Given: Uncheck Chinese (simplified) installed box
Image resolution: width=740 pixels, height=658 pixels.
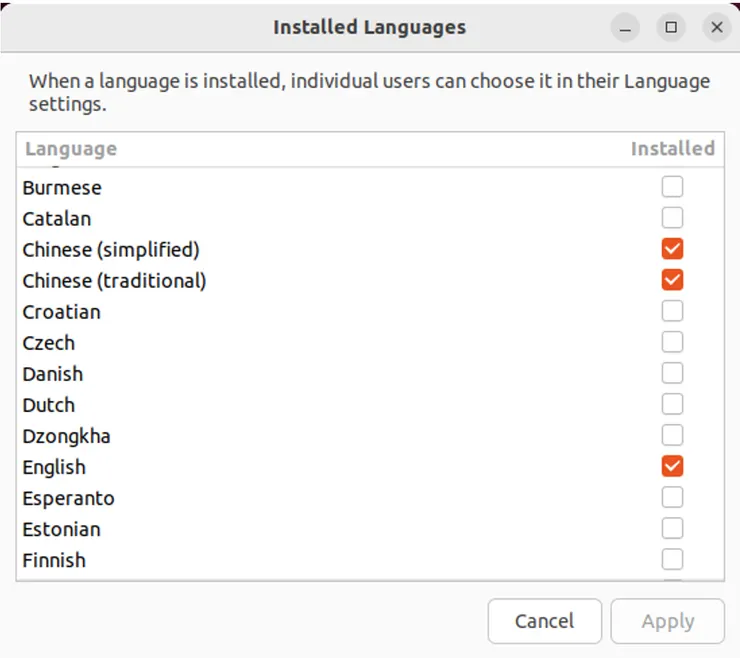Looking at the screenshot, I should point(672,248).
